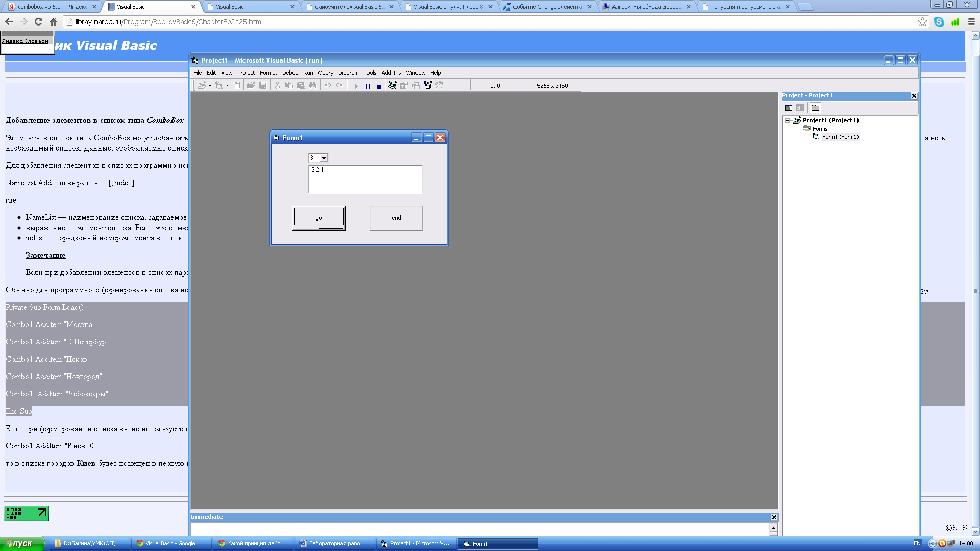Click browser Reload button

(38, 21)
